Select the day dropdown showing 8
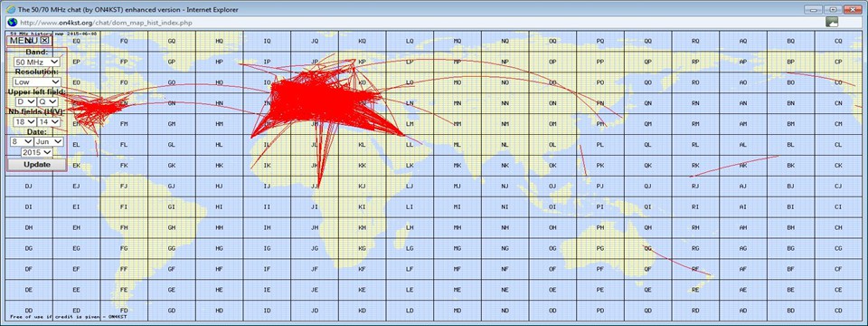868x326 pixels. [22, 142]
